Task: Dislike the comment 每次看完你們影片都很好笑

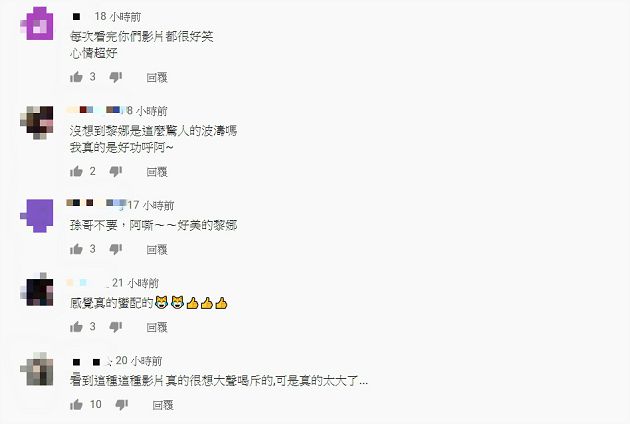Action: coord(116,77)
